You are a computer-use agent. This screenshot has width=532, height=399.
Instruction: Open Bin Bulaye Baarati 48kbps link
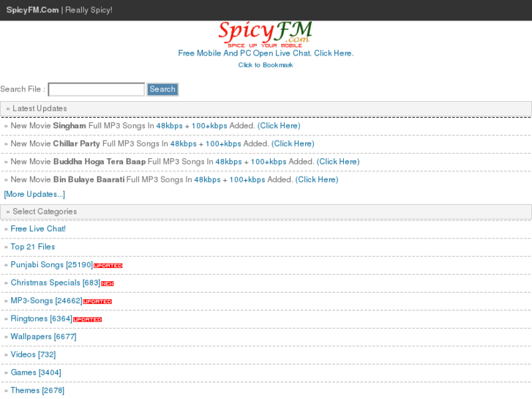(x=207, y=180)
